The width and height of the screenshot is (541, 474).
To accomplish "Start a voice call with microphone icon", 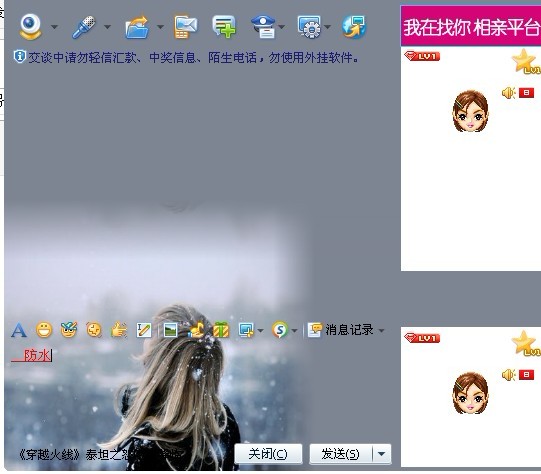I will (84, 27).
